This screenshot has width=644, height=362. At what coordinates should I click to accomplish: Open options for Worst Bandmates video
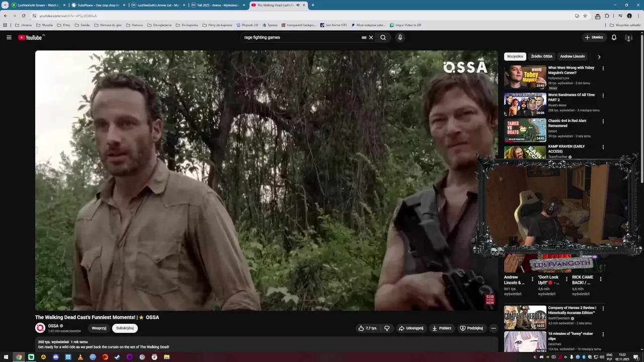tap(603, 96)
